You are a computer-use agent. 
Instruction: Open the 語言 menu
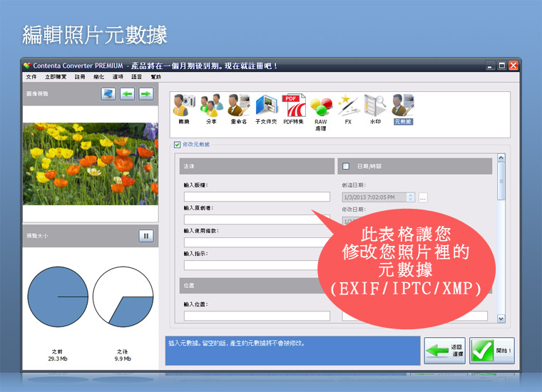tap(136, 77)
